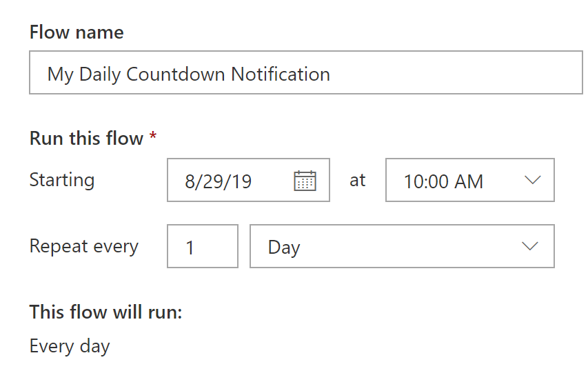Click the 'Every day' summary text

70,346
